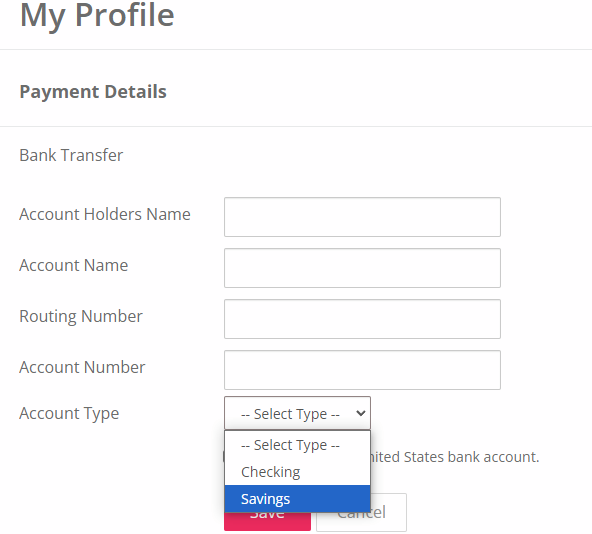The width and height of the screenshot is (592, 534).
Task: Click the Account Type dropdown chevron arrow
Action: point(361,413)
